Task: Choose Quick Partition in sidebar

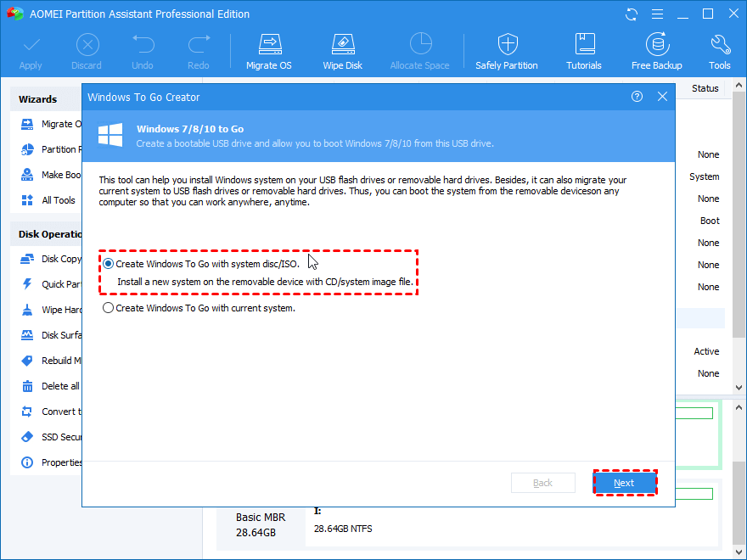Action: point(52,284)
